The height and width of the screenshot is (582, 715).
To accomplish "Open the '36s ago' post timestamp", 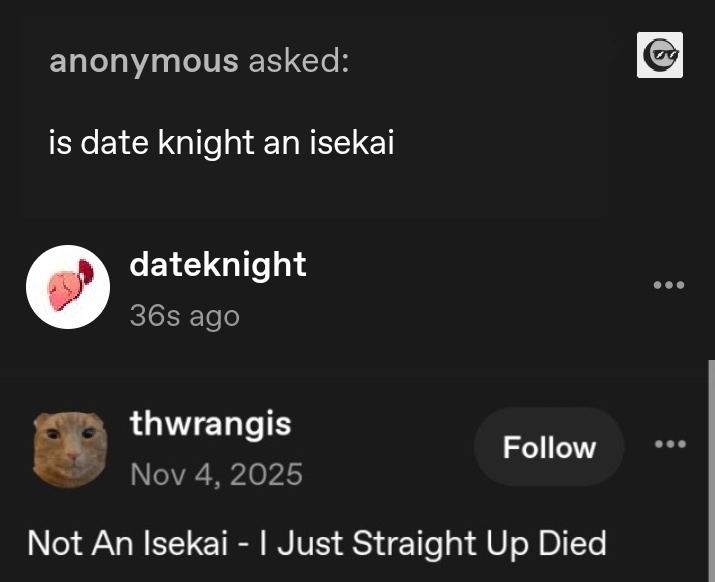I will tap(184, 316).
